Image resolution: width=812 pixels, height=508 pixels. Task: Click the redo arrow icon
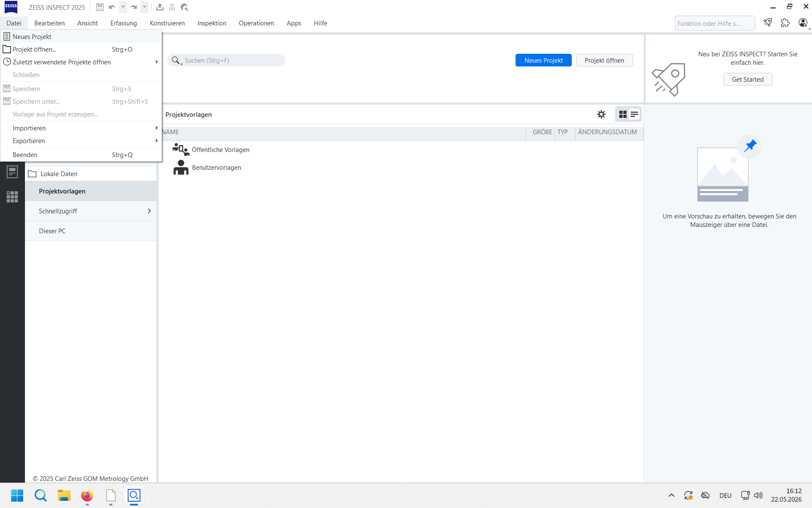coord(134,7)
